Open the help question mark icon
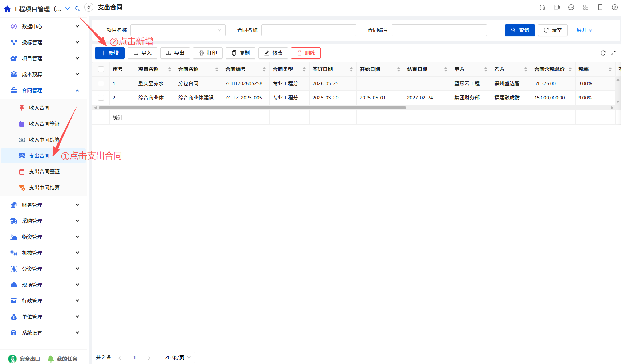 tap(615, 7)
